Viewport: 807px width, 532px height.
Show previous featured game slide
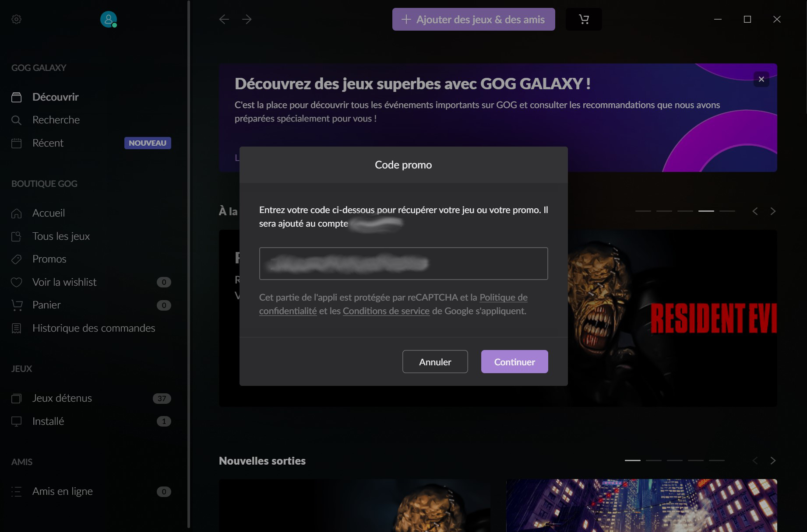click(755, 211)
